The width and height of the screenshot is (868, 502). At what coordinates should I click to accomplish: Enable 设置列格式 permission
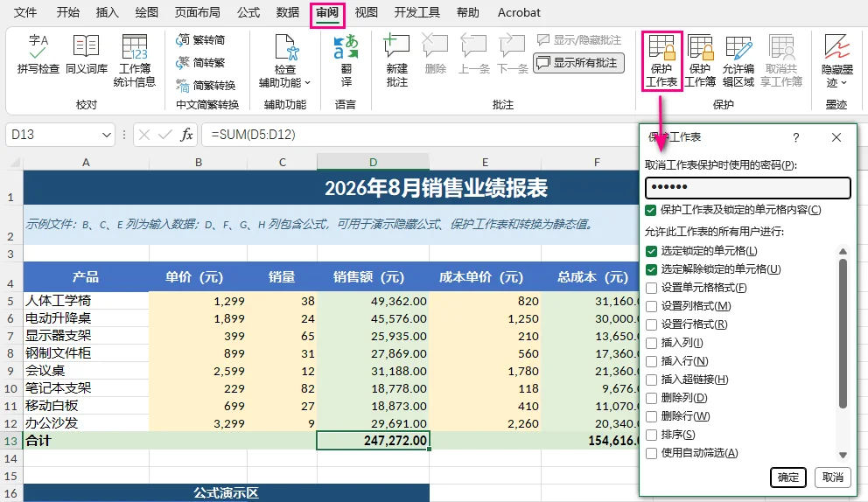tap(652, 306)
